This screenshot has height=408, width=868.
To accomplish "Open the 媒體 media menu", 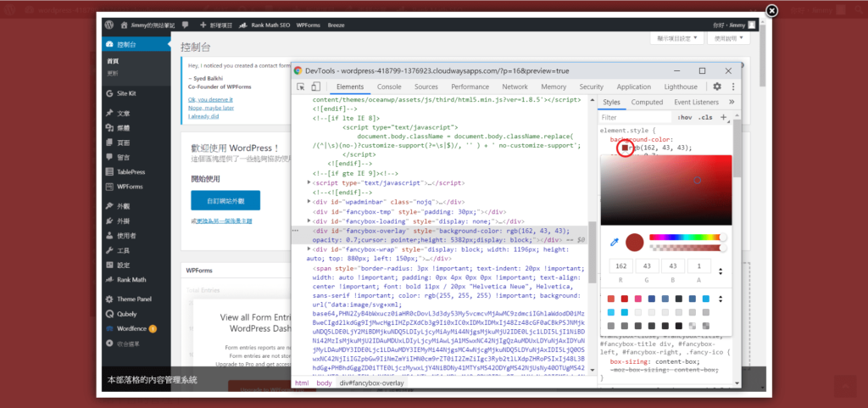I will [x=123, y=128].
